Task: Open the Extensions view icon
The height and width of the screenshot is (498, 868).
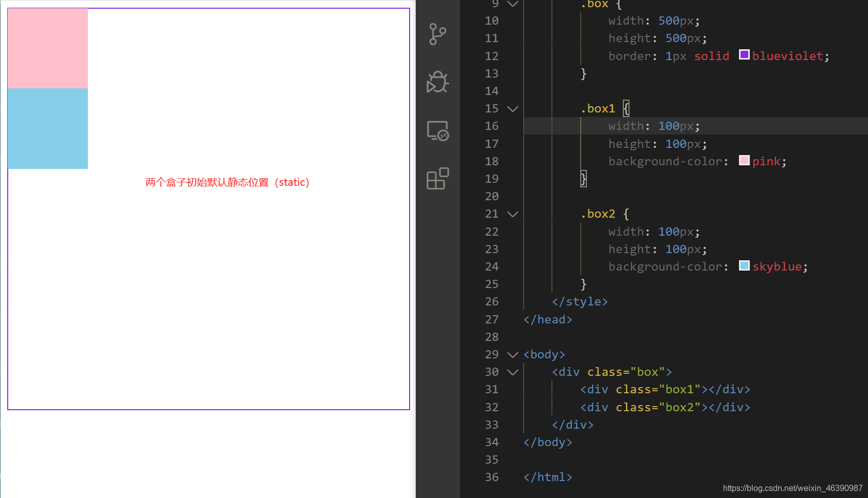Action: click(438, 179)
